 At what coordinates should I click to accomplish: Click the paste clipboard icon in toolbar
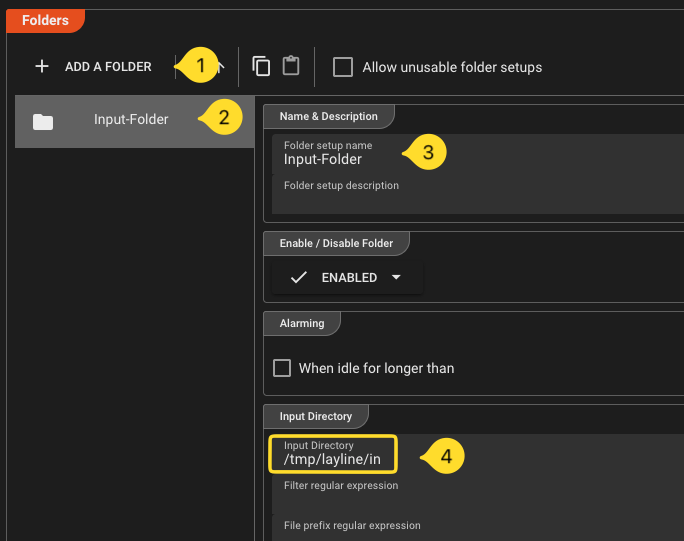[x=291, y=67]
